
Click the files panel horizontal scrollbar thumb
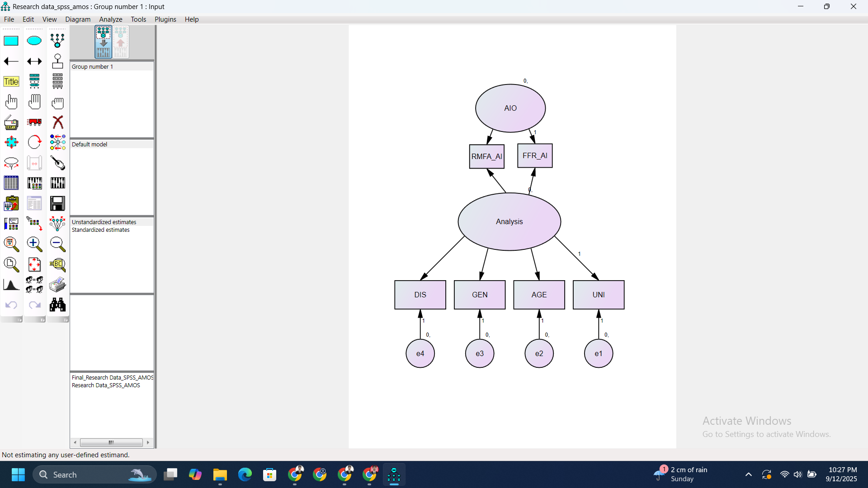coord(111,442)
